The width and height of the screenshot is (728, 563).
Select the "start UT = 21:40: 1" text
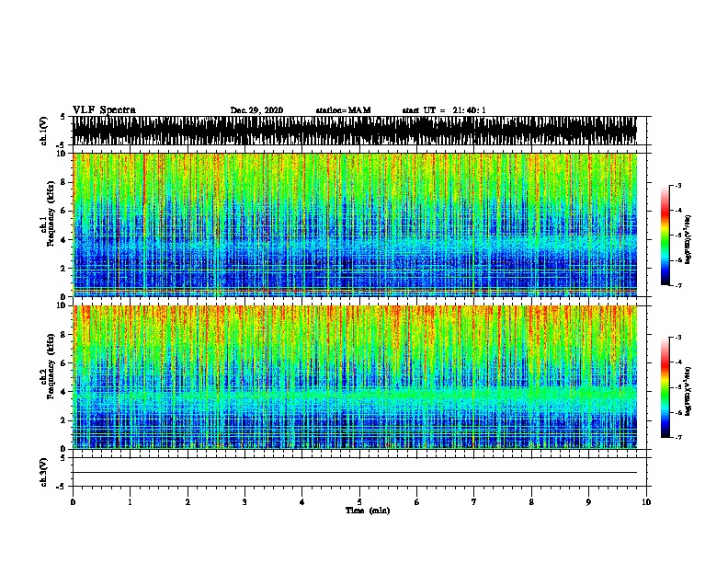(444, 110)
